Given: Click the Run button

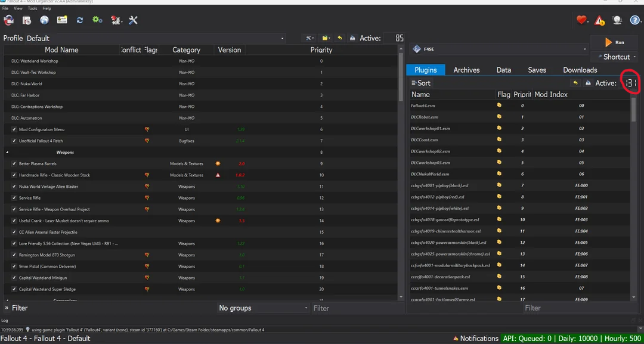Looking at the screenshot, I should click(615, 42).
